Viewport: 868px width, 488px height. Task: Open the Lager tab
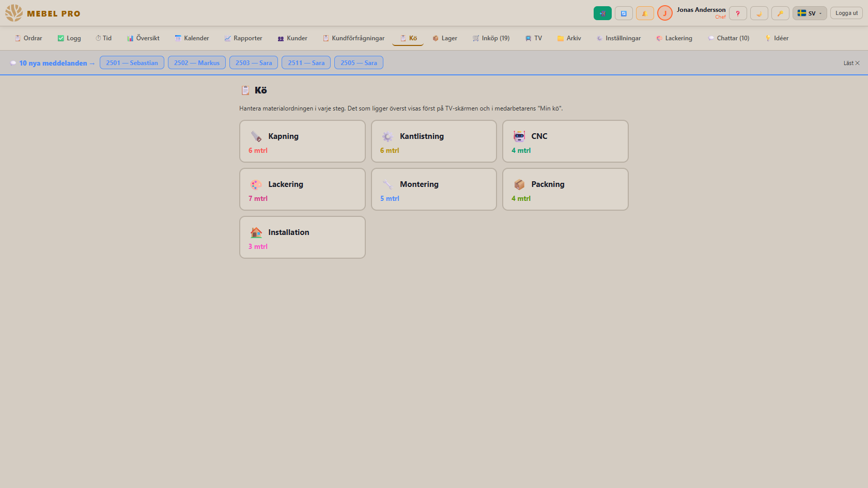tap(445, 38)
